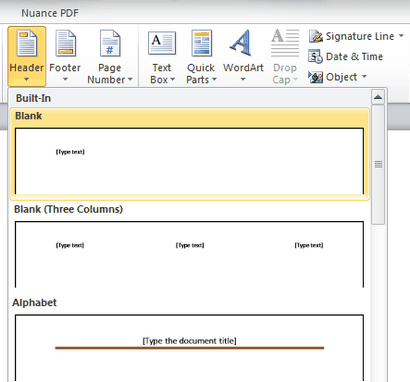Click the Drop Cap icon
The height and width of the screenshot is (382, 410).
285,43
